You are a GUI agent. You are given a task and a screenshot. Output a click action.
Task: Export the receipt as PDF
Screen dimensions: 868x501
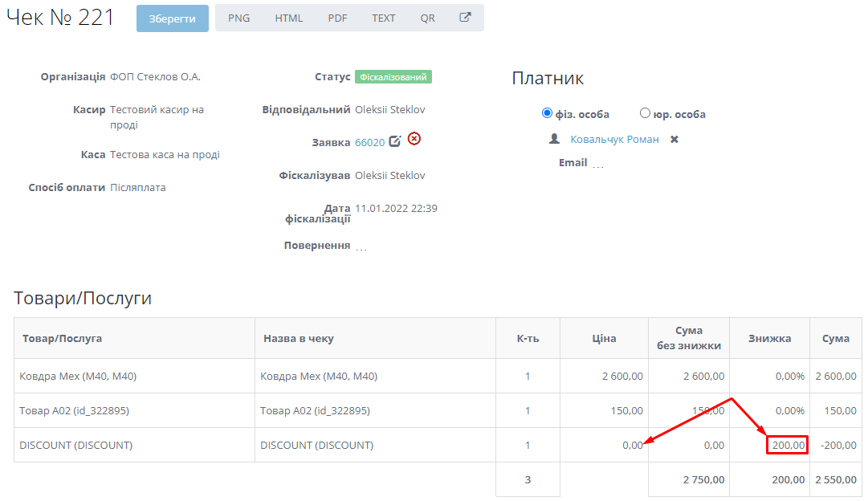337,18
